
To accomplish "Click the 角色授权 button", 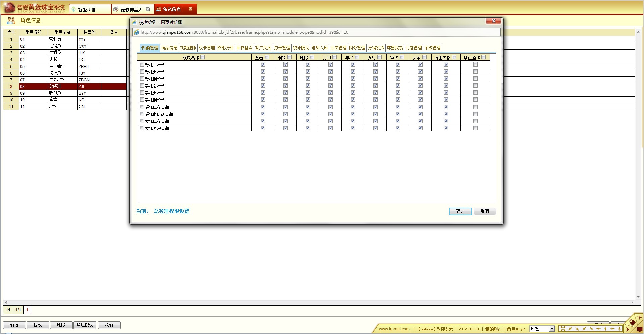I will click(85, 325).
